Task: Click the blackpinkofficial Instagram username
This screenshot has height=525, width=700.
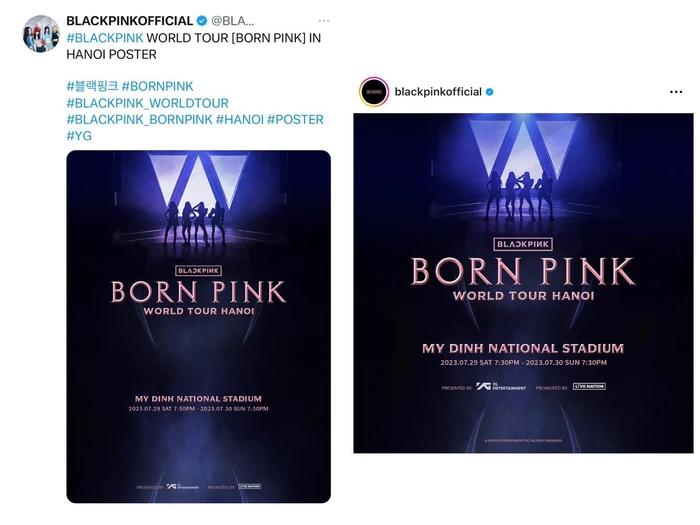Action: pos(438,92)
